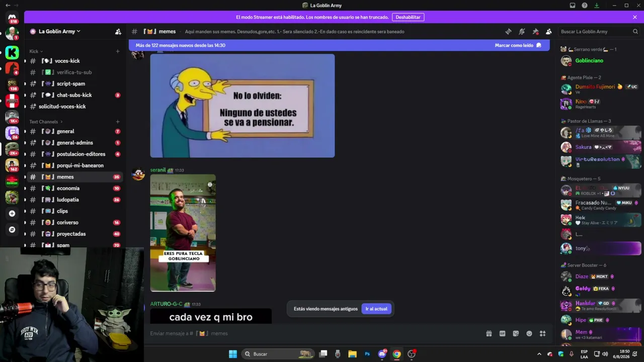Invite people to La Goblin Army
644x362 pixels.
(118, 31)
